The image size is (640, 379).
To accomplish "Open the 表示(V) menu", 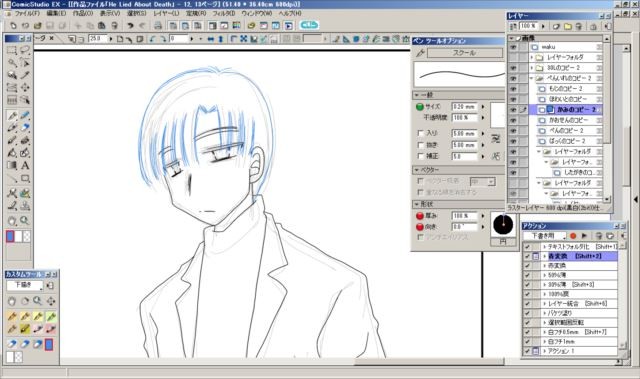I will click(x=110, y=13).
